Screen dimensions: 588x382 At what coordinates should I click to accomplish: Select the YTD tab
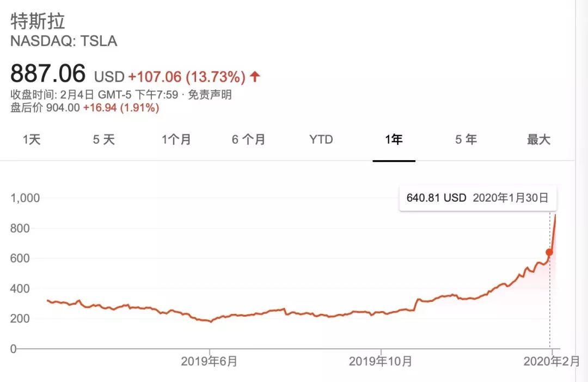coord(321,140)
